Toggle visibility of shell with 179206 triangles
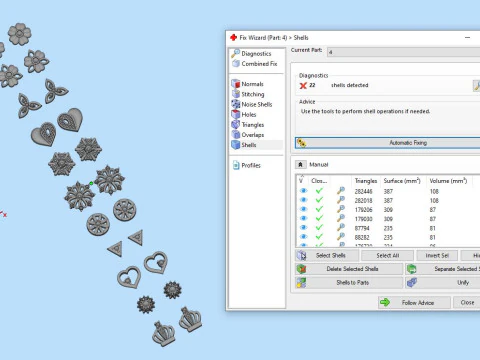This screenshot has width=480, height=360. pos(303,209)
